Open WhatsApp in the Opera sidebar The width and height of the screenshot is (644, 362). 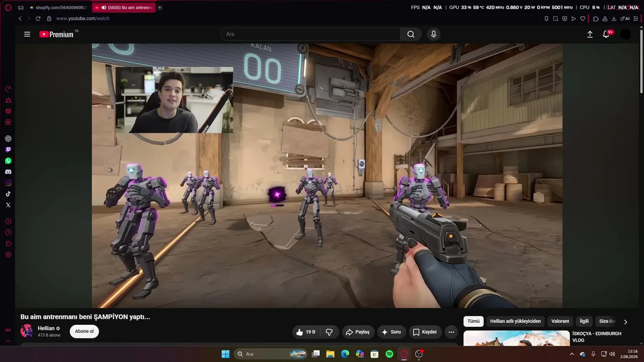[8, 161]
